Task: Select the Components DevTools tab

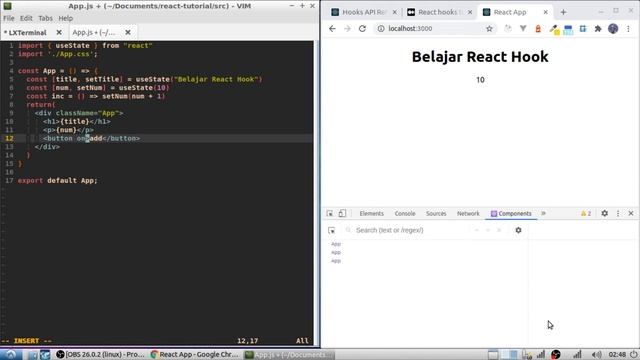Action: coord(511,213)
